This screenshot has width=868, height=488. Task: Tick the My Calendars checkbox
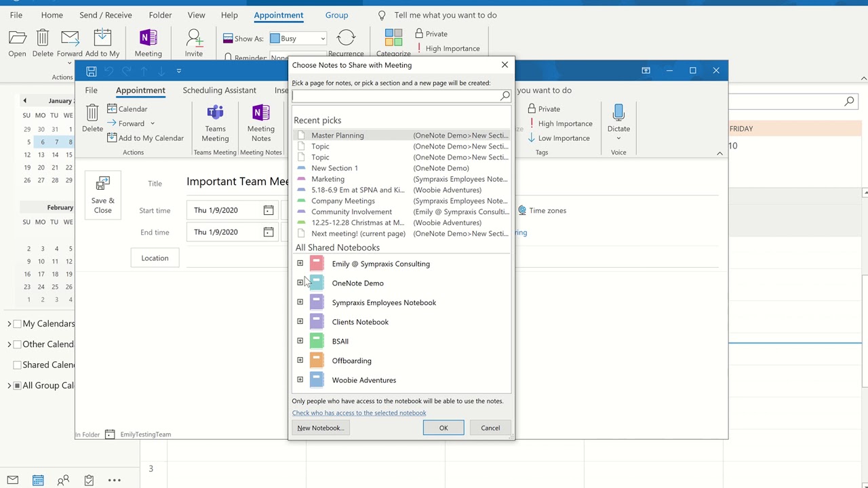coord(18,324)
